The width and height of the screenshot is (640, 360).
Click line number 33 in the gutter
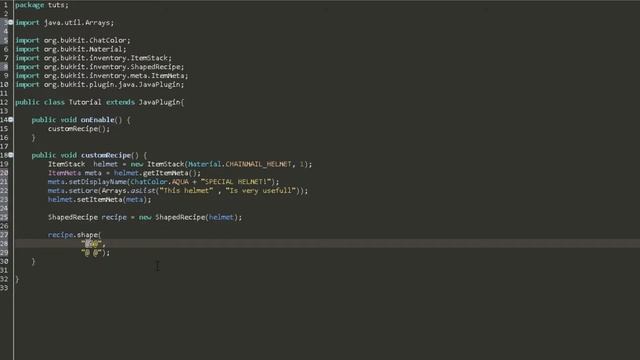pos(4,288)
